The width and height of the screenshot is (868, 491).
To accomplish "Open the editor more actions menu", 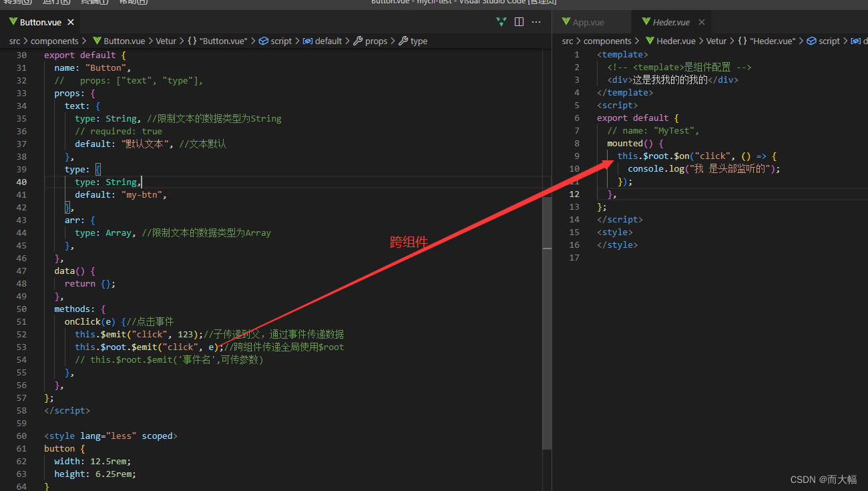I will (536, 21).
